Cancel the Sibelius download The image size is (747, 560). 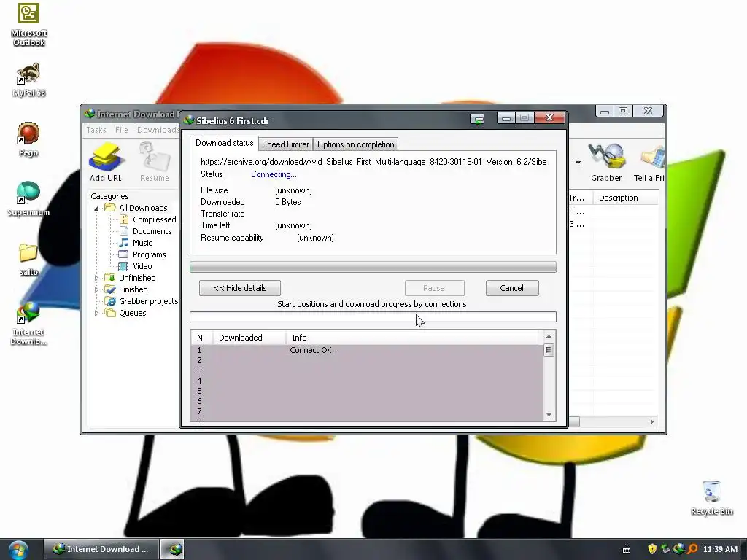[511, 288]
